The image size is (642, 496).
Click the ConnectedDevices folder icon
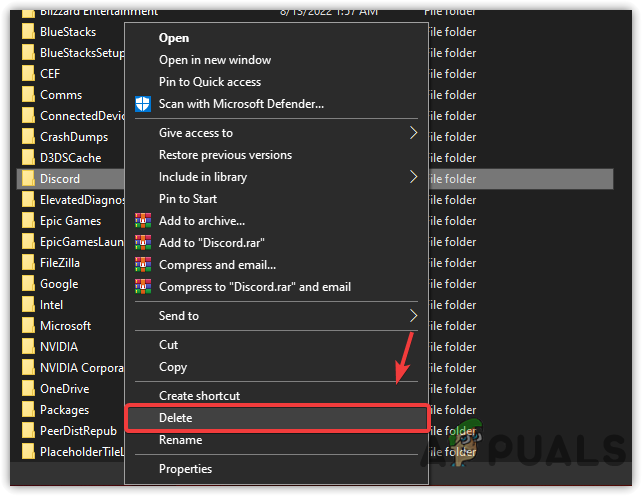28,116
